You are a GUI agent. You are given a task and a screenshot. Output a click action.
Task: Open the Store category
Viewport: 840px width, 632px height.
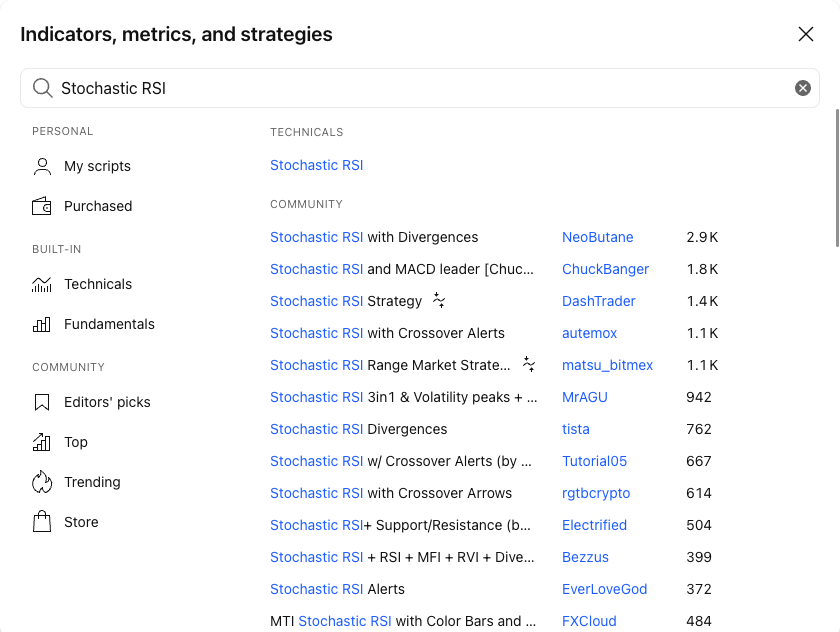click(x=81, y=522)
